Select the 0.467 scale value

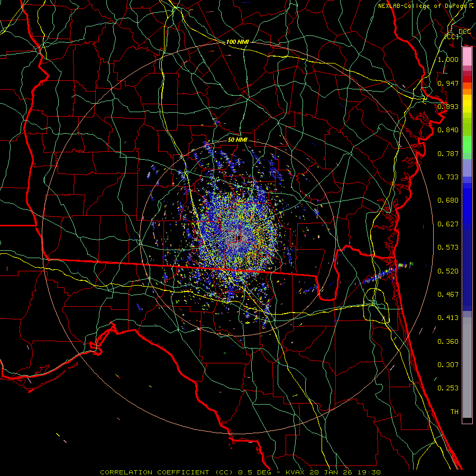(x=448, y=295)
